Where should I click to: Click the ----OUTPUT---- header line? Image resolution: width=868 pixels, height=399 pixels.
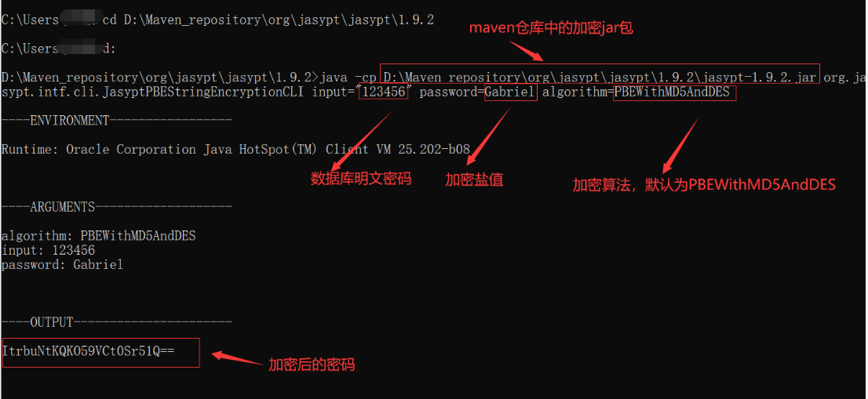pos(117,322)
